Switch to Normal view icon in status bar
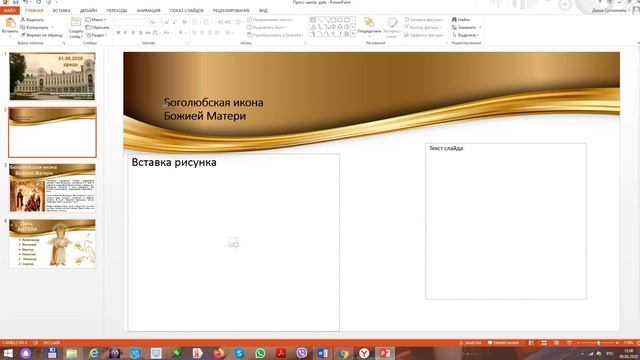The height and width of the screenshot is (360, 640). [x=531, y=343]
